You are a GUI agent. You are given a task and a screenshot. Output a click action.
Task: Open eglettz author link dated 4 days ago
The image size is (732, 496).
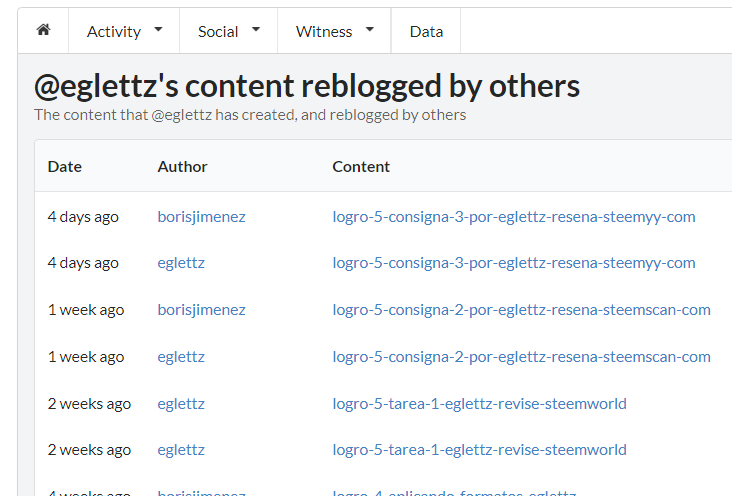(181, 263)
